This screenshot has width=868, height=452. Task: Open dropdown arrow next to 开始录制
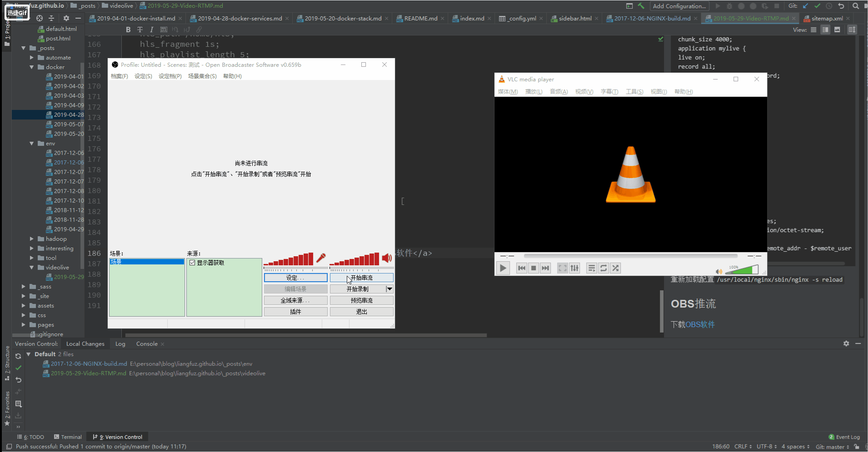tap(389, 289)
